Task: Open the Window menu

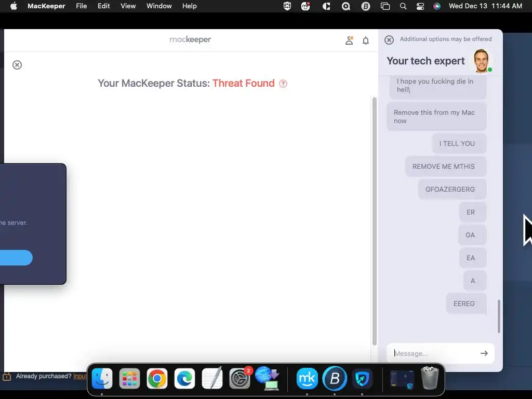Action: 159,6
